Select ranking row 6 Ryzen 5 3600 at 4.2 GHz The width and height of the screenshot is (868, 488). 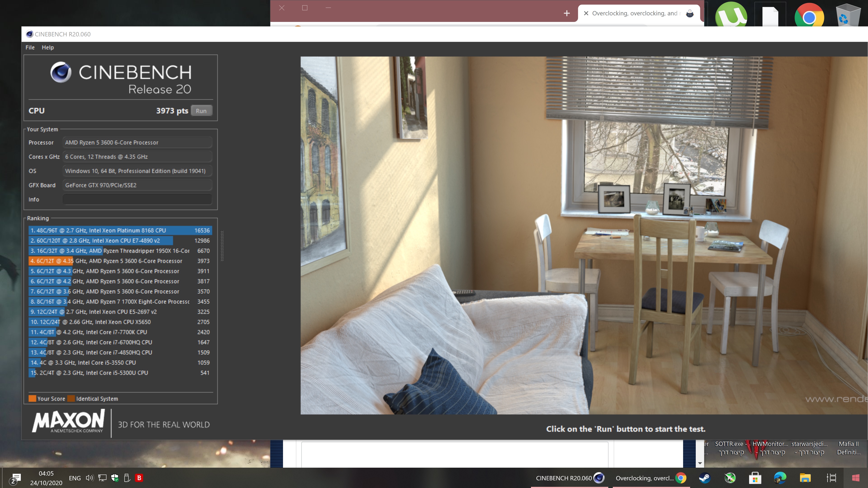click(120, 281)
